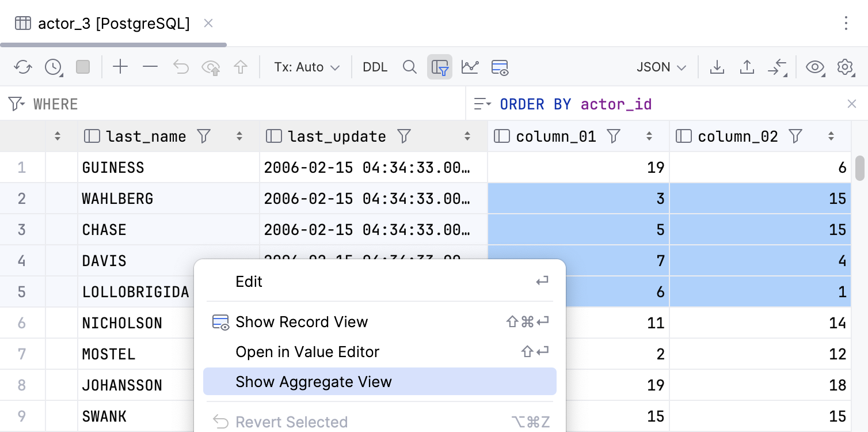Switch to the actor_3 [PostgreSQL] tab
The image size is (868, 432).
pos(113,23)
